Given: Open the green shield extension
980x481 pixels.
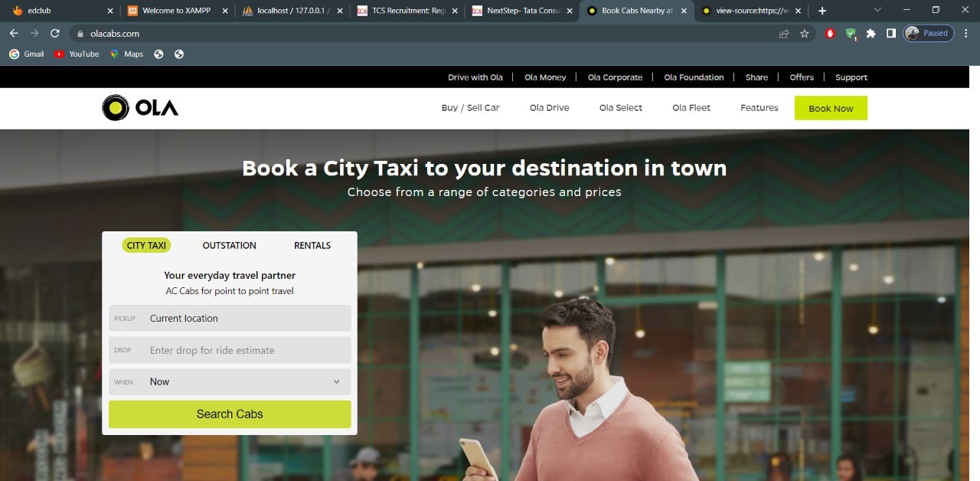Looking at the screenshot, I should point(851,34).
